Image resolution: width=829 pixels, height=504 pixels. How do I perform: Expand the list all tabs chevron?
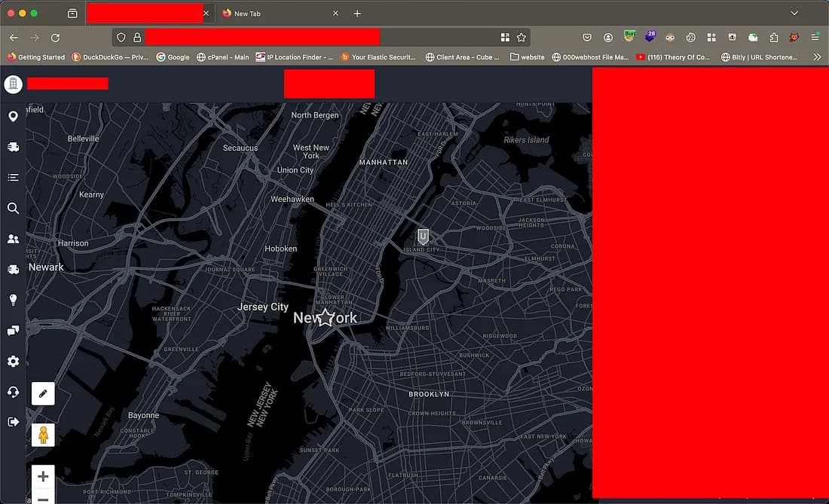794,14
